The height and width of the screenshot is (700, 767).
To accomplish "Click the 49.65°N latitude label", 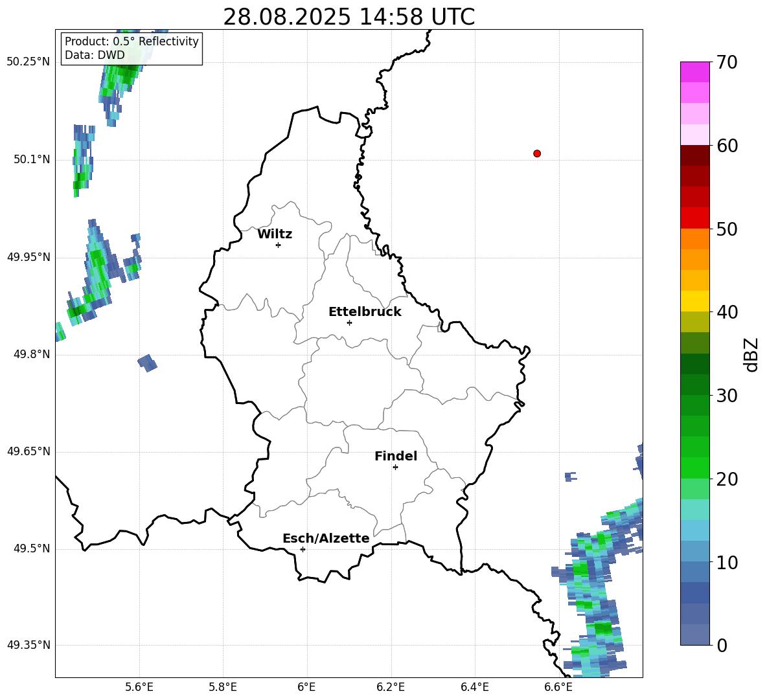I will (x=29, y=451).
